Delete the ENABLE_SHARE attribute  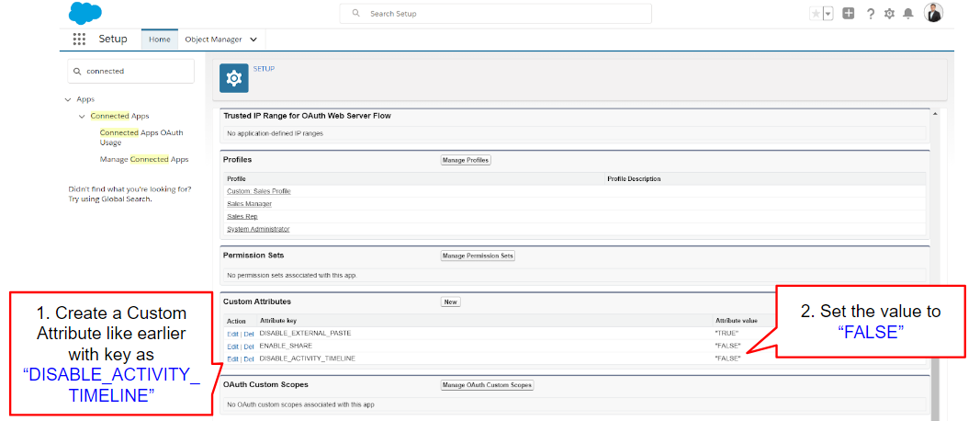pyautogui.click(x=249, y=346)
